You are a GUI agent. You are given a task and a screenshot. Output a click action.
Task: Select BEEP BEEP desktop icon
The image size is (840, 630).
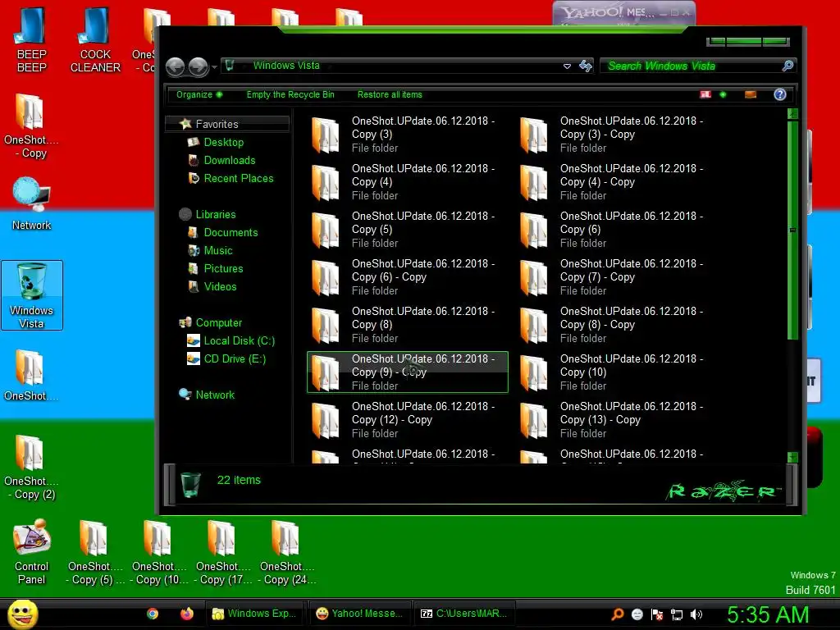coord(32,41)
